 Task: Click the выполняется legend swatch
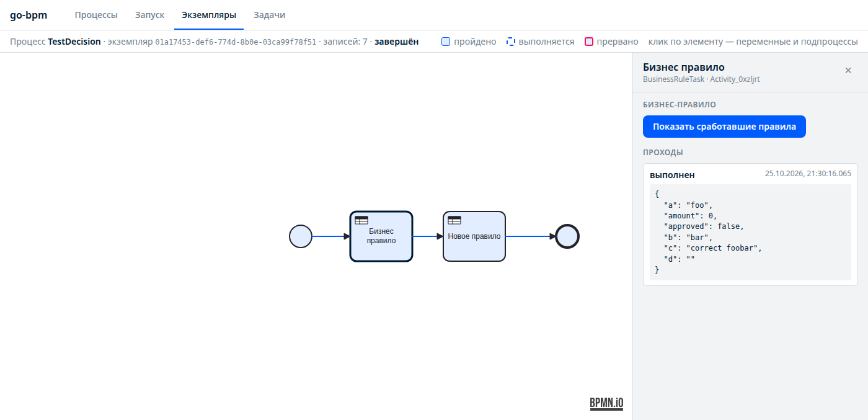coord(511,42)
